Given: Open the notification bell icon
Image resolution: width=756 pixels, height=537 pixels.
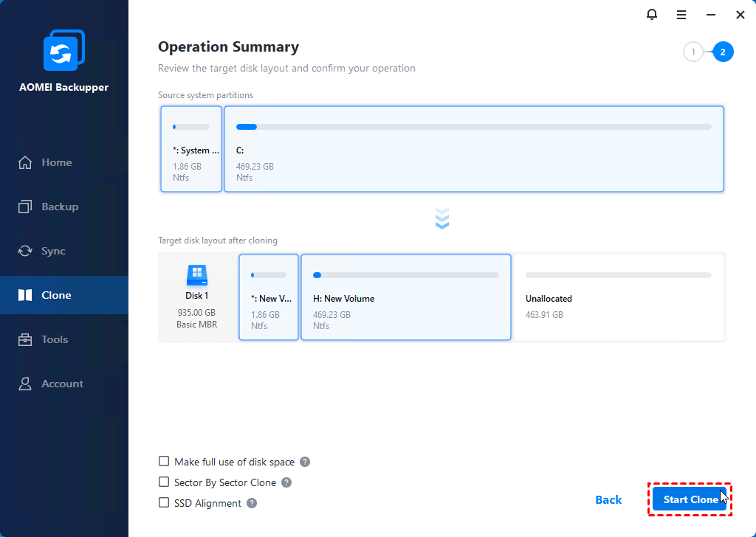Looking at the screenshot, I should pos(651,14).
